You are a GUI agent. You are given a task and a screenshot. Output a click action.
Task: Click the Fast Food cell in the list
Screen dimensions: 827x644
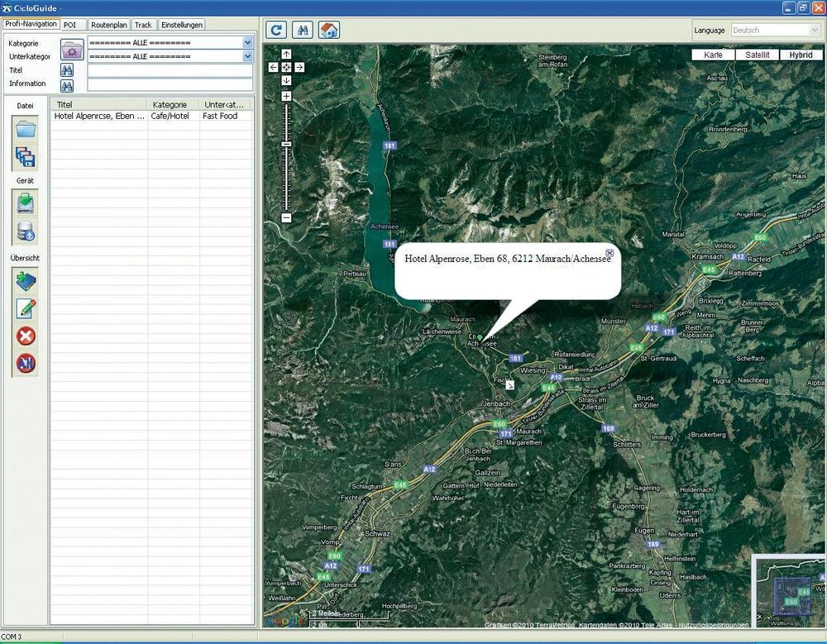click(220, 116)
